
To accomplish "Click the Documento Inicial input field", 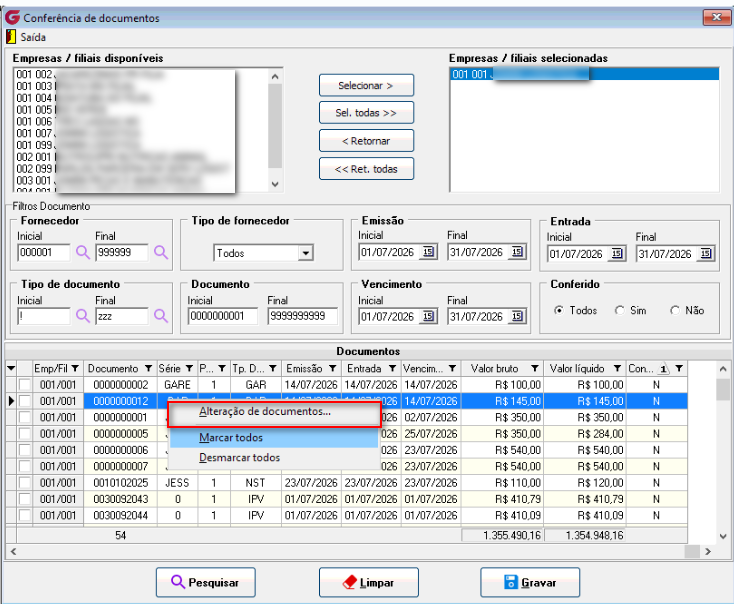I will click(223, 316).
